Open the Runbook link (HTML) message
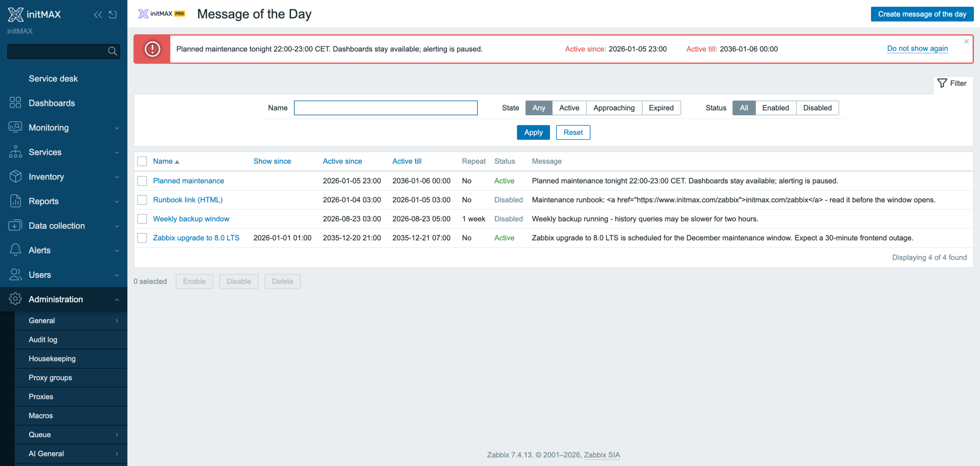 [188, 200]
